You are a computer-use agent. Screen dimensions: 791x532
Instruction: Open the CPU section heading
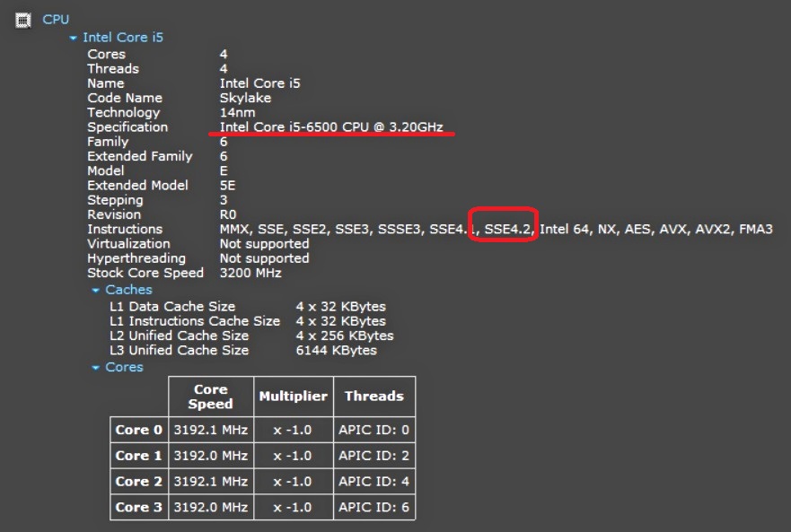(56, 20)
